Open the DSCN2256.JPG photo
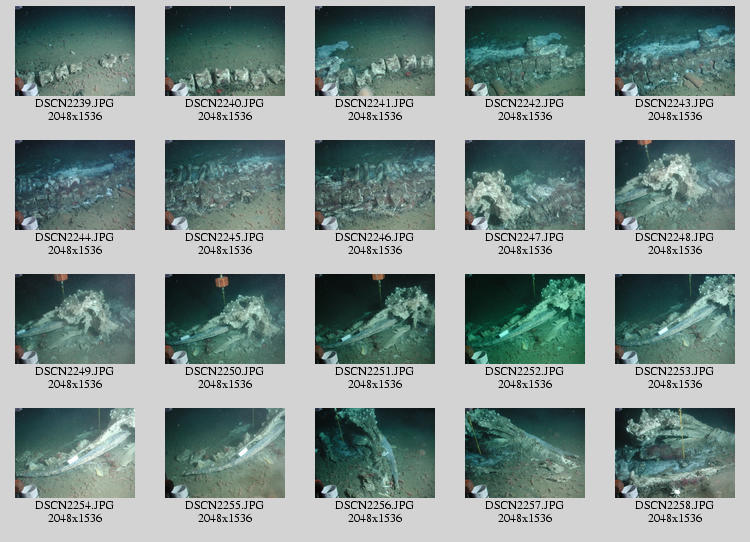 click(x=375, y=453)
